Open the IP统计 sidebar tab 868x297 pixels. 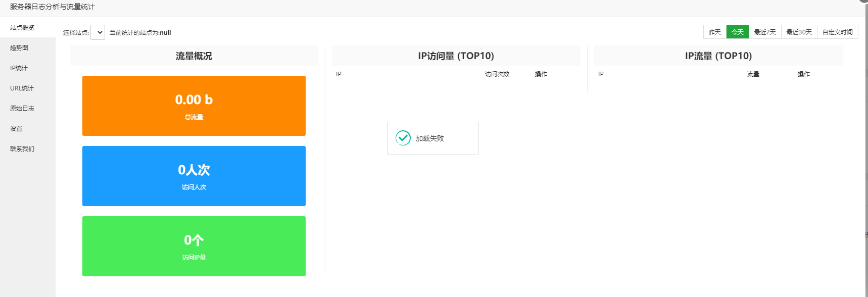(27, 68)
